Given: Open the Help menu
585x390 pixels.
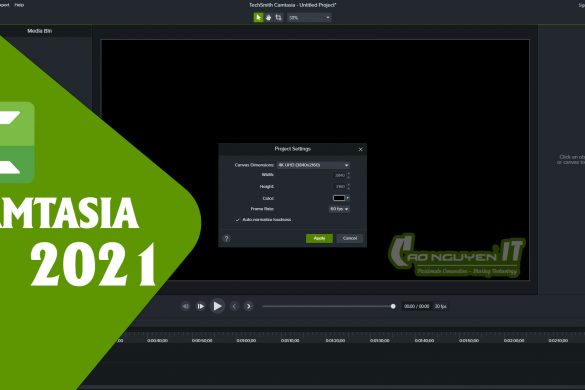Looking at the screenshot, I should 19,5.
